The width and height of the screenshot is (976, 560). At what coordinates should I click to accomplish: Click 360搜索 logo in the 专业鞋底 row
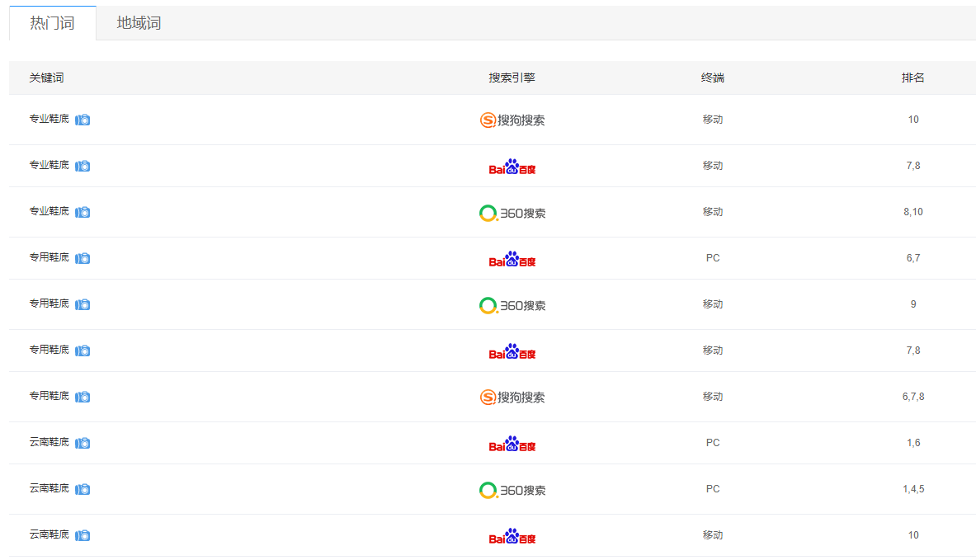[512, 213]
